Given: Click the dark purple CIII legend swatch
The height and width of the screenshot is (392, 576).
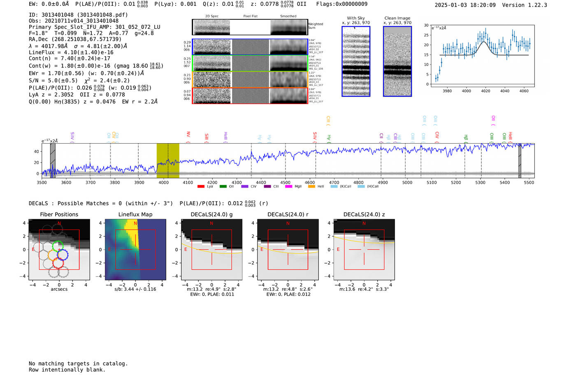Looking at the screenshot, I should (267, 187).
